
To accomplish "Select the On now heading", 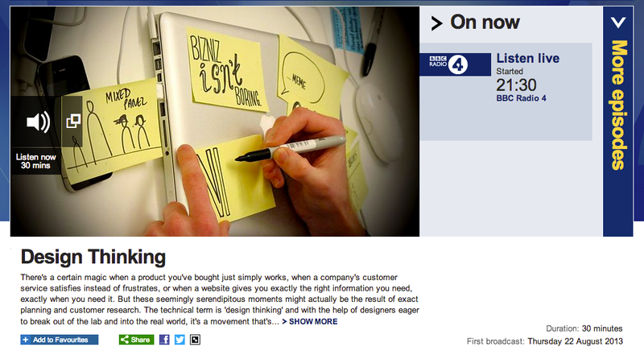I will click(x=485, y=23).
